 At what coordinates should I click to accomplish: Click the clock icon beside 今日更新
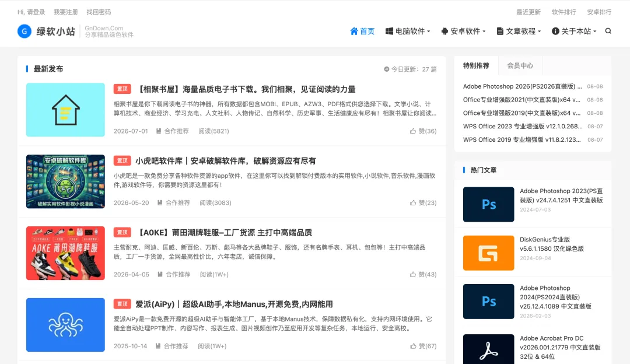pyautogui.click(x=387, y=69)
